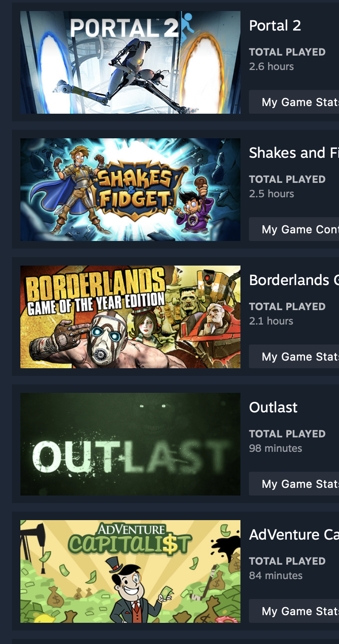Click the Borderlands game title link
Screen dimensions: 339x644
(294, 280)
